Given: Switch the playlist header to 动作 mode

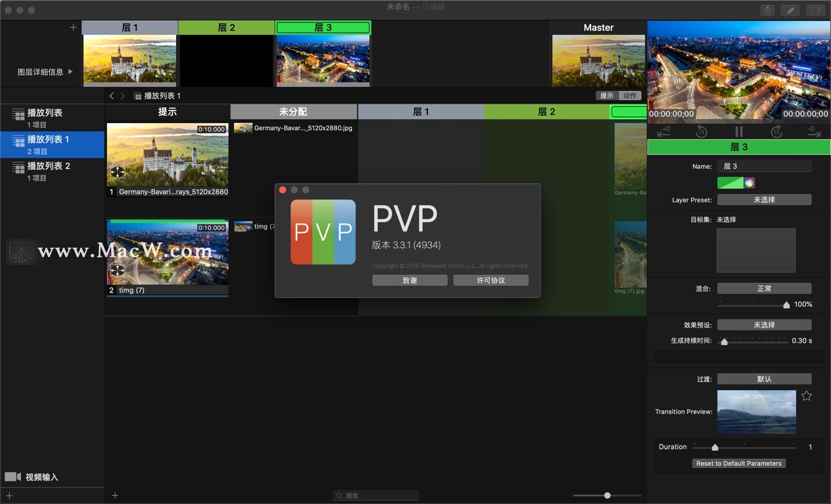Looking at the screenshot, I should point(631,95).
